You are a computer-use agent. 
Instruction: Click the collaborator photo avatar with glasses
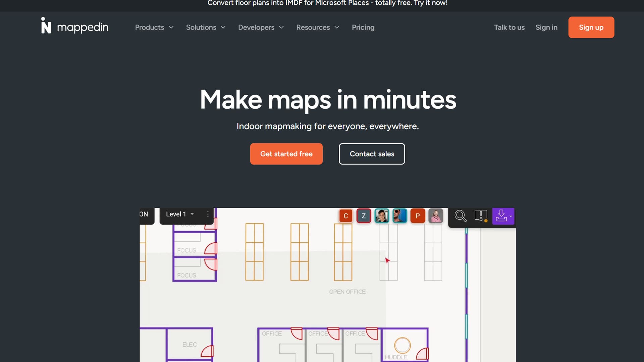coord(382,216)
